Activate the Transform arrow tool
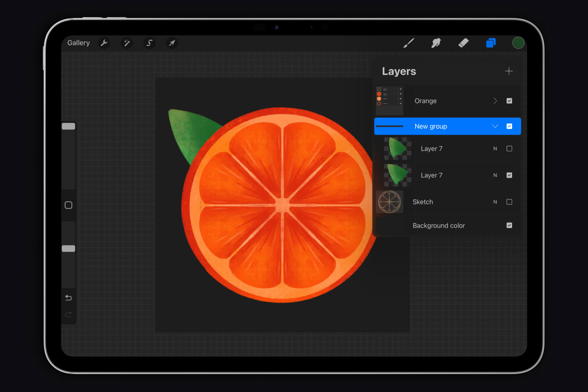 click(x=172, y=43)
